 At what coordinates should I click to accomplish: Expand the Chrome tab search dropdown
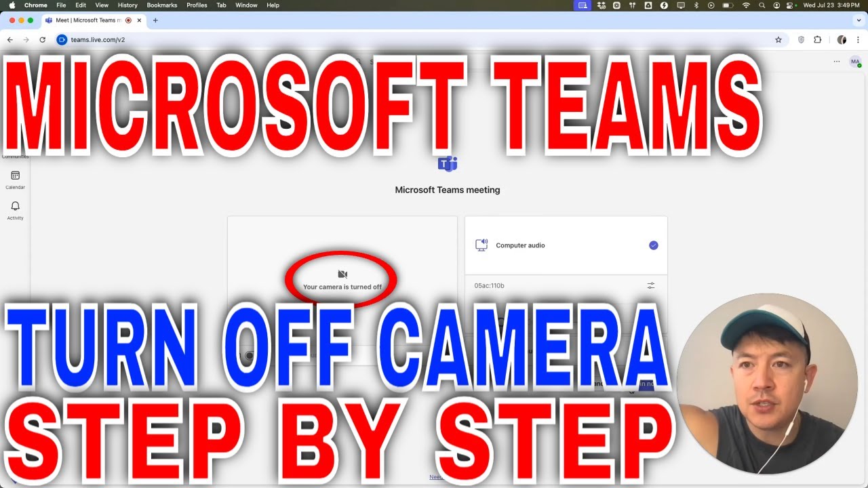click(858, 20)
